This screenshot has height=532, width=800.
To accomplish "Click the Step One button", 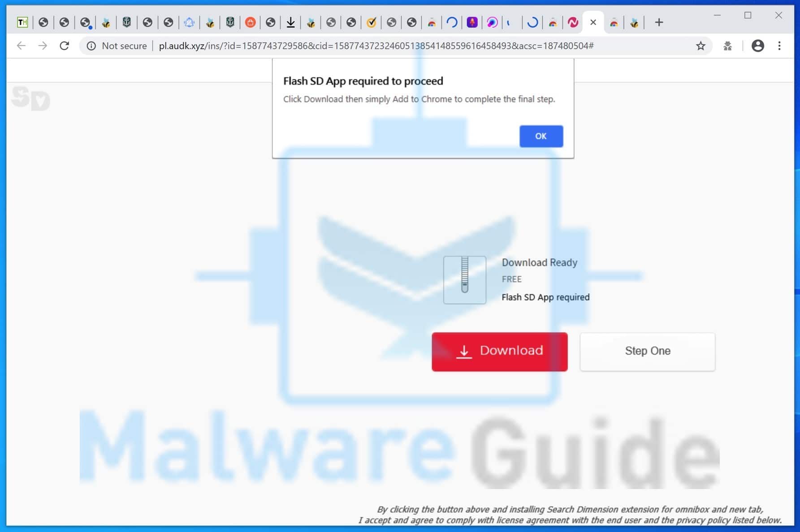I will [x=648, y=352].
